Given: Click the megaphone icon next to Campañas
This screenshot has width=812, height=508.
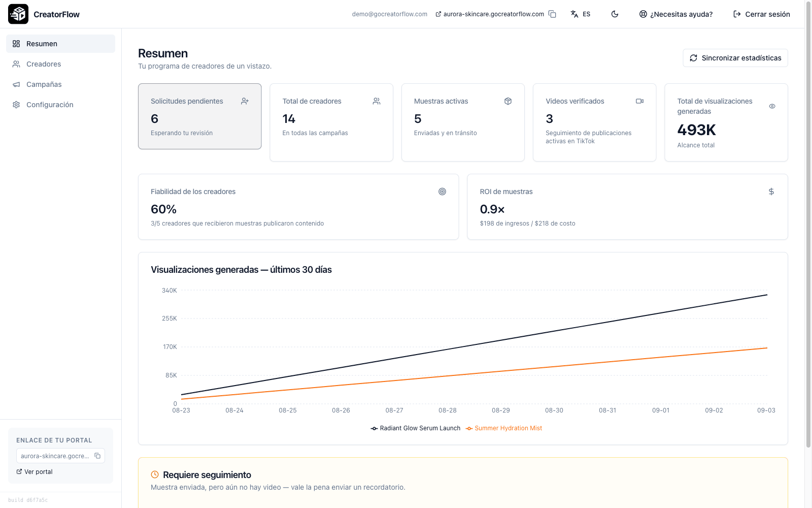Looking at the screenshot, I should (x=16, y=84).
